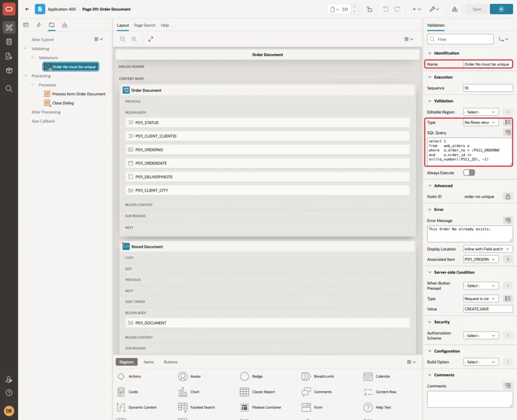Toggle the Always Execute switch
This screenshot has height=420, width=517.
tap(469, 173)
